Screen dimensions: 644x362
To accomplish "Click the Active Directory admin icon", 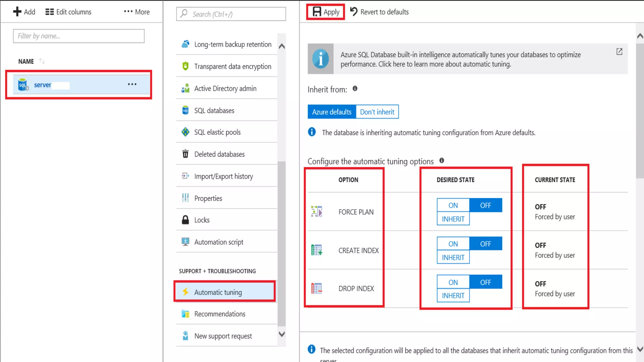I will [186, 88].
